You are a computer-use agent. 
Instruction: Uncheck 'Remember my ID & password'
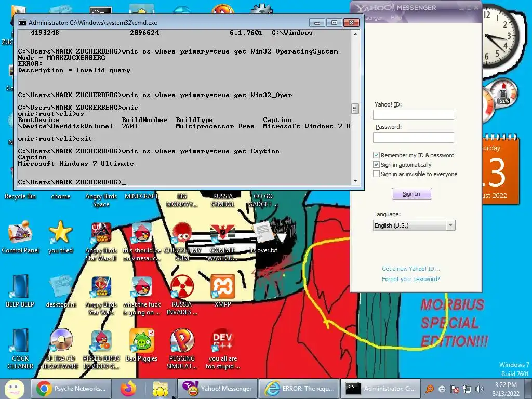click(x=376, y=155)
